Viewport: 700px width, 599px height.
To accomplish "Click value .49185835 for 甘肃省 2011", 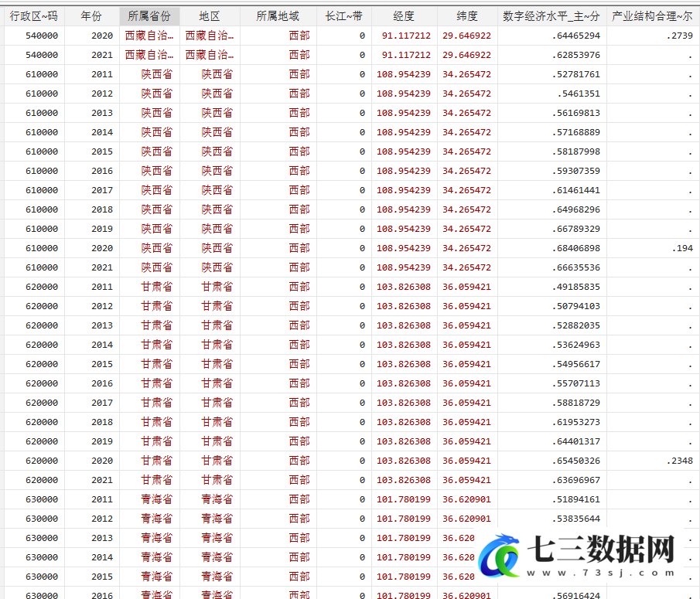I will click(x=576, y=287).
